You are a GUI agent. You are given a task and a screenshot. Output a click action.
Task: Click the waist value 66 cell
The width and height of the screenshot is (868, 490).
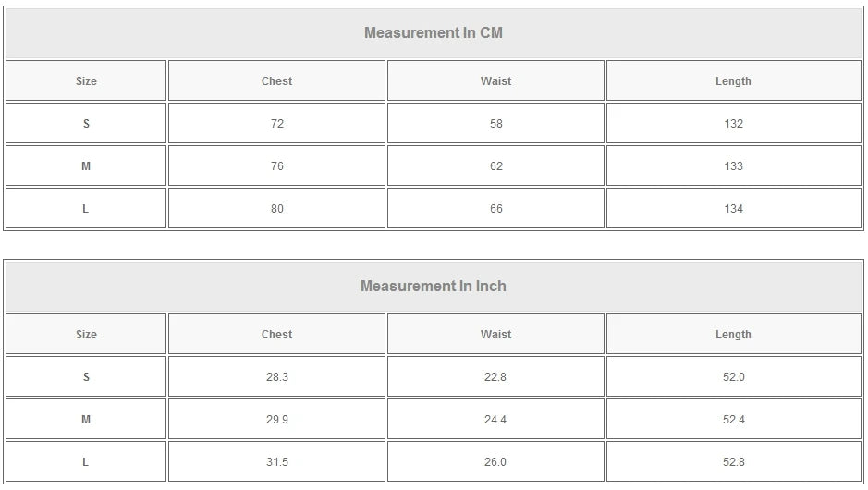coord(495,209)
